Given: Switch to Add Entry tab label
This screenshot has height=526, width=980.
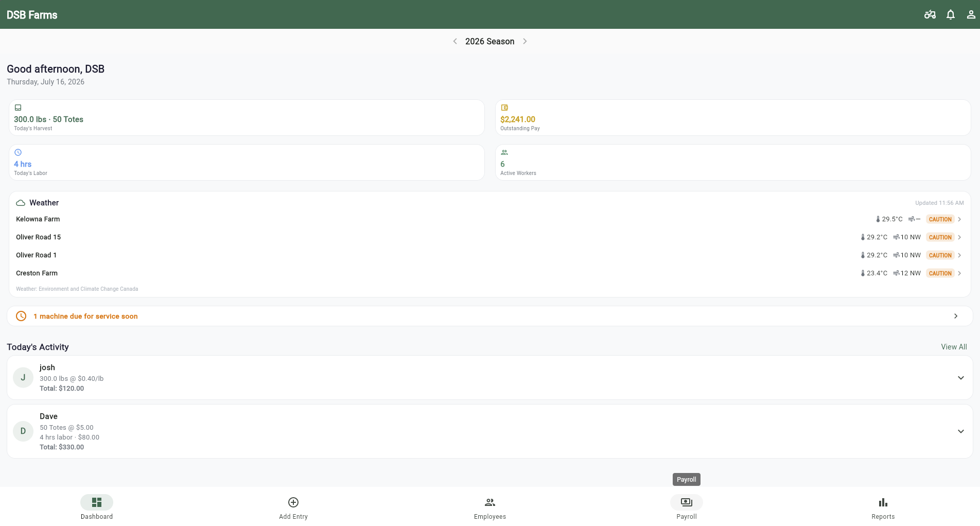Looking at the screenshot, I should (293, 517).
